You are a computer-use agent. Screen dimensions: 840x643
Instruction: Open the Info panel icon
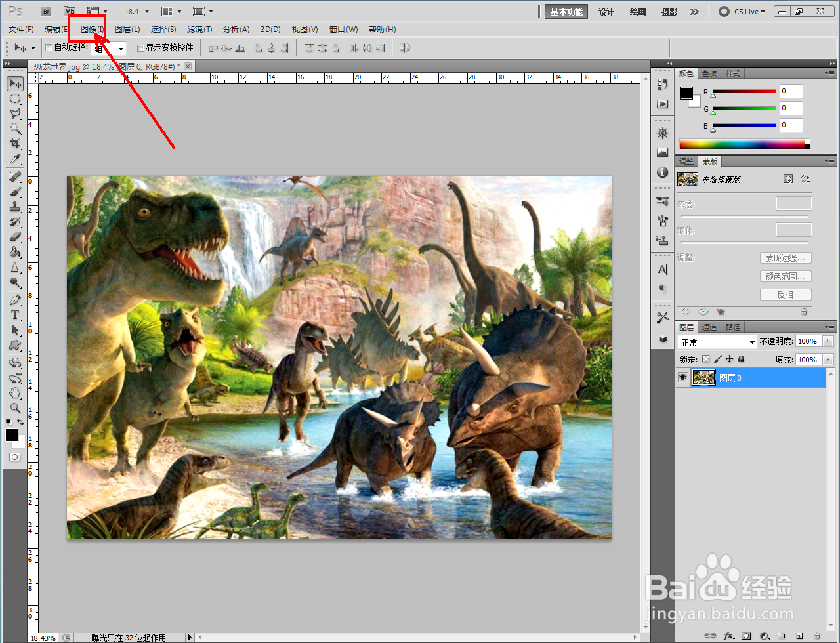pyautogui.click(x=663, y=173)
